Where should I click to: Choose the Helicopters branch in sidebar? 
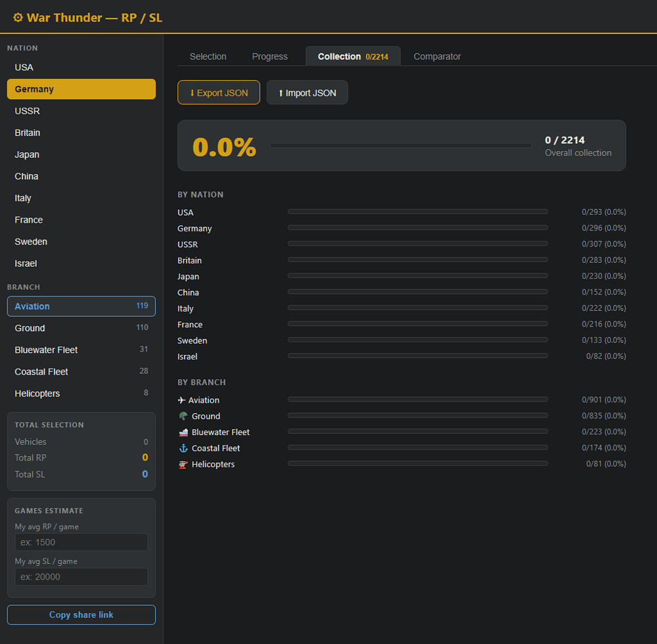tap(81, 394)
